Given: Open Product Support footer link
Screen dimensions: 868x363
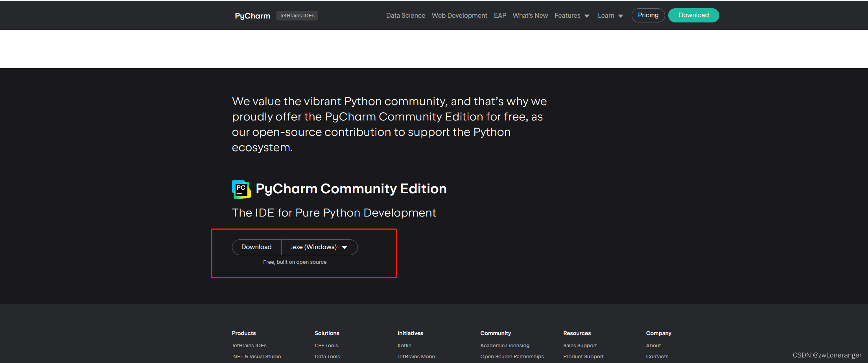Looking at the screenshot, I should 583,357.
